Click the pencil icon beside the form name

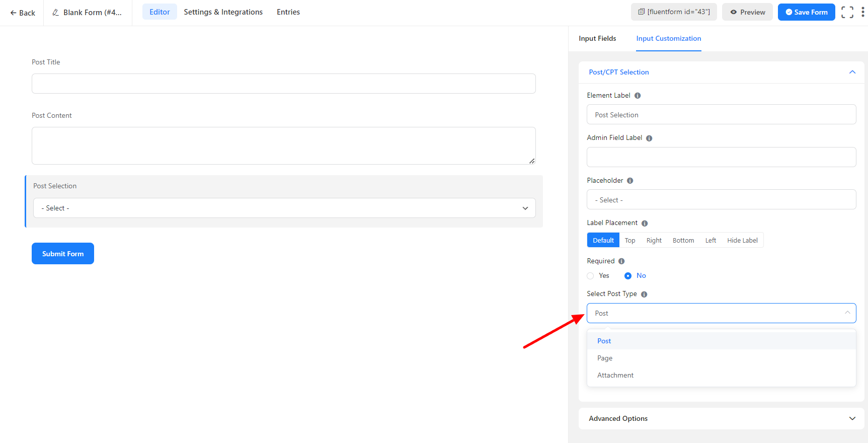(x=55, y=13)
